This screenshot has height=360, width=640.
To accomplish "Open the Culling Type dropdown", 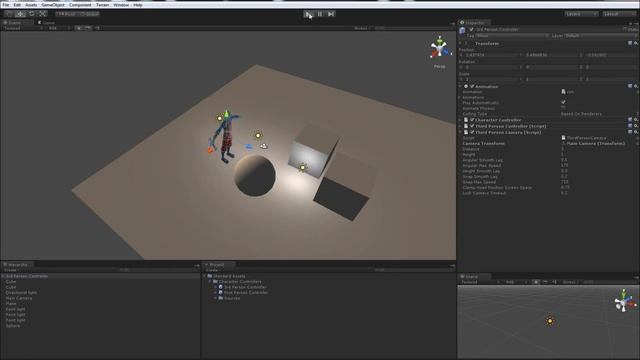I will coord(599,113).
